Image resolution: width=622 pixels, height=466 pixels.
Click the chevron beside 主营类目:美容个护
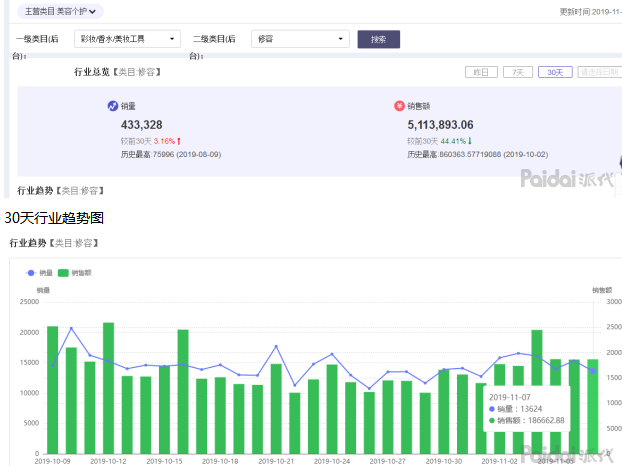[92, 12]
